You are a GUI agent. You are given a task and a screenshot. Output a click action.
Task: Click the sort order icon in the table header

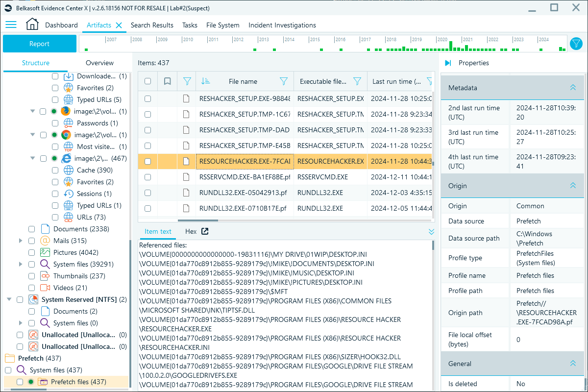(205, 81)
